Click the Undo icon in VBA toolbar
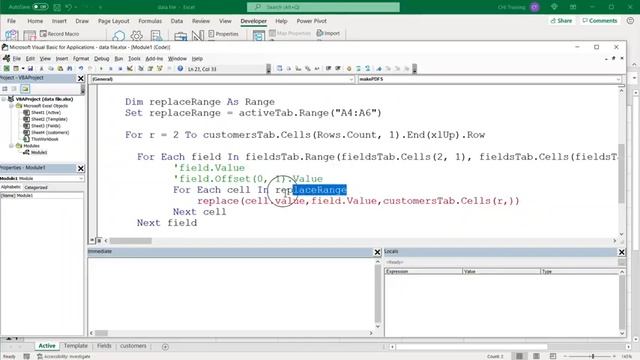 81,69
